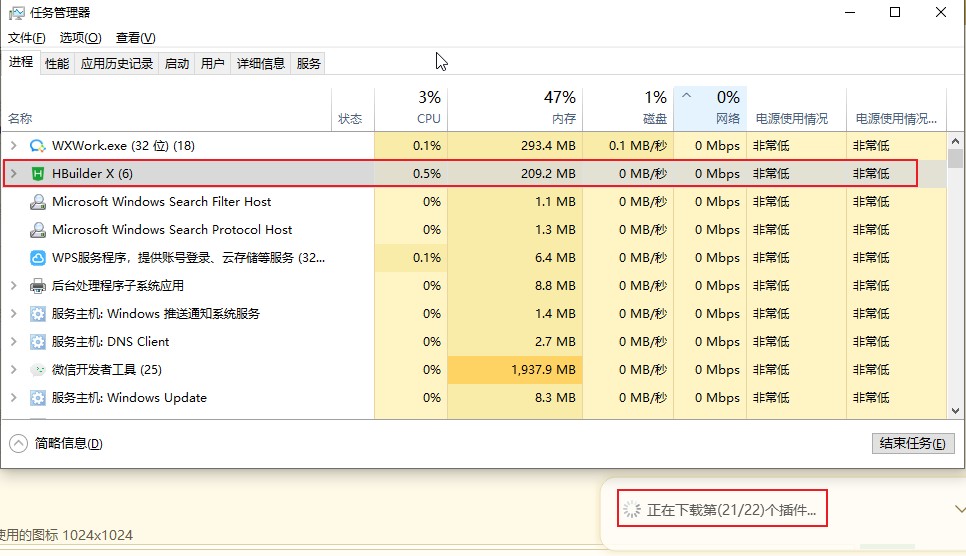This screenshot has width=966, height=556.
Task: Click the printer spooler subsystem icon
Action: tap(38, 286)
